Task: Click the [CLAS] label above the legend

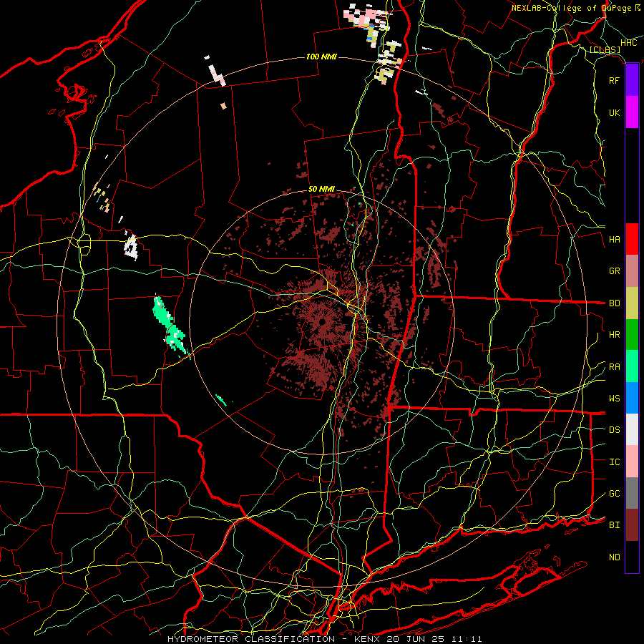Action: click(x=605, y=50)
